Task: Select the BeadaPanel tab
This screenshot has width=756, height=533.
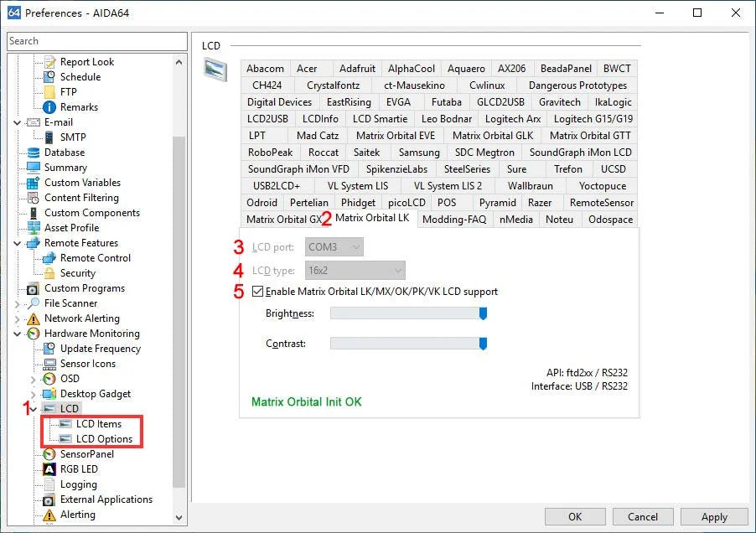Action: (566, 69)
